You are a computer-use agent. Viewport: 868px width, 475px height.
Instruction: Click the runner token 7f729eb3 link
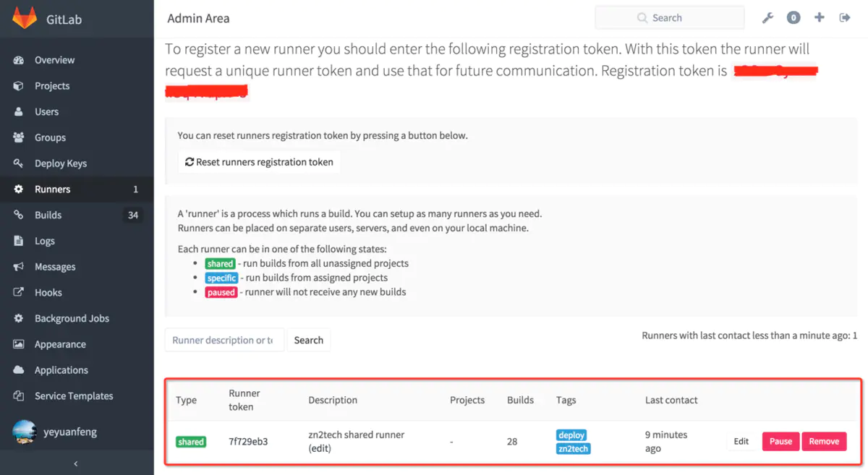(x=248, y=442)
